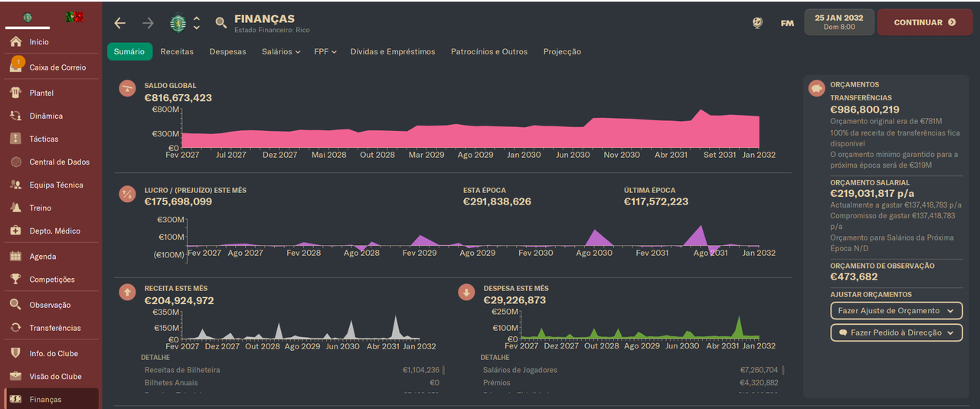Expand the club switcher up/down chevrons

click(197, 23)
